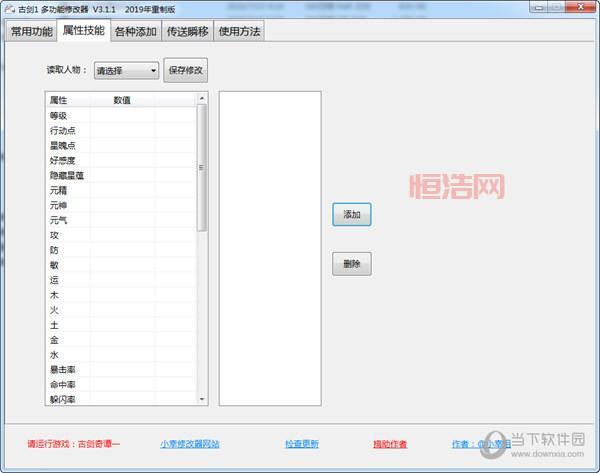
Task: Open the 使用方法 tab
Action: pos(239,31)
